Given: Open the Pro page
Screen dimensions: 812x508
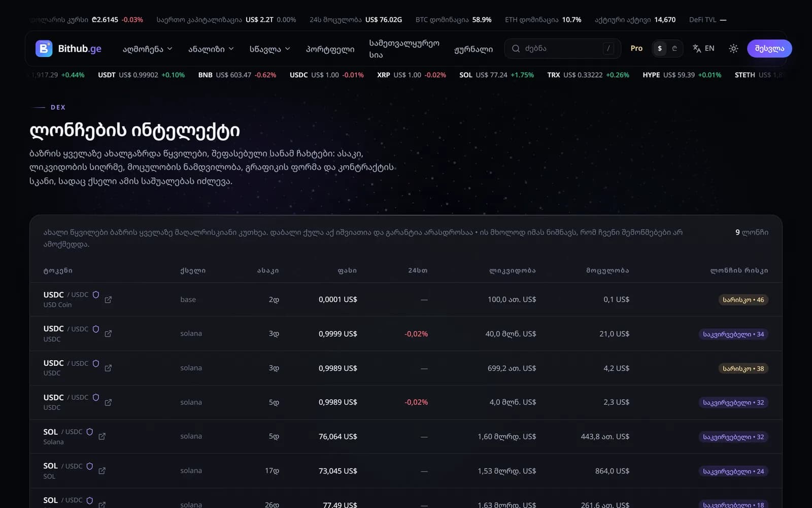Looking at the screenshot, I should [x=636, y=48].
